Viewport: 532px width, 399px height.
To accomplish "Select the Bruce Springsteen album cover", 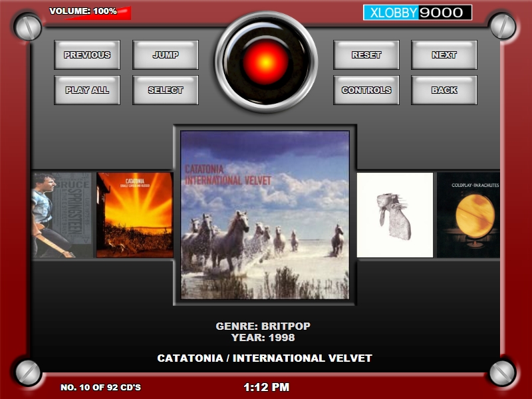I will pyautogui.click(x=62, y=215).
